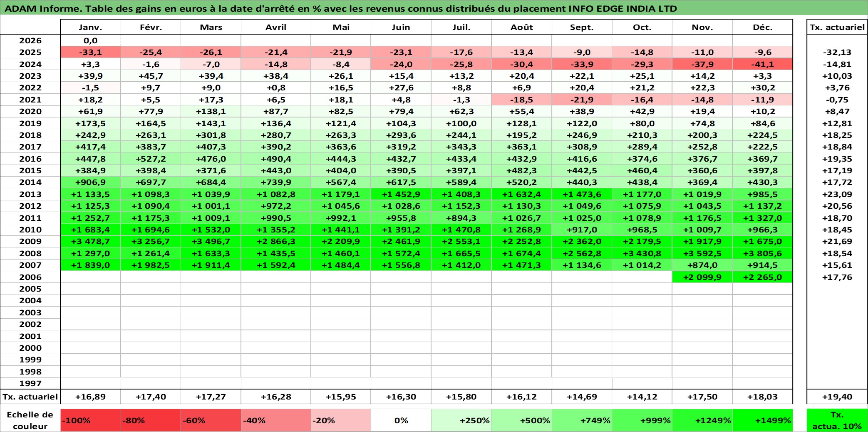This screenshot has width=868, height=432.
Task: Select the Tx. actua. 10% green swatch
Action: point(837,420)
